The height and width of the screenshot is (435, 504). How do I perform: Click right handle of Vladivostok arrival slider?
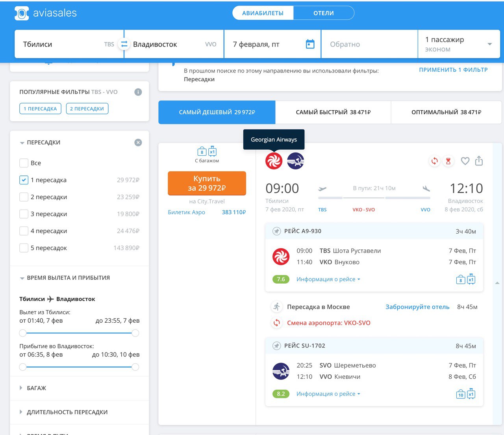pos(135,367)
